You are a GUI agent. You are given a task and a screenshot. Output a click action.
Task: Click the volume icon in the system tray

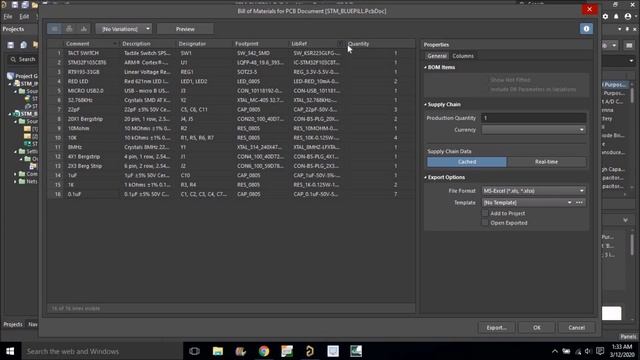[588, 351]
